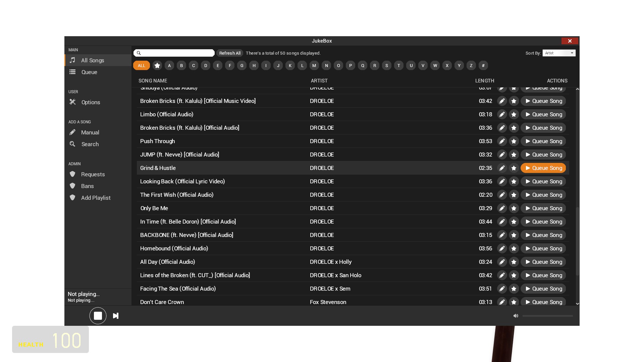Star the Only Be Me song

[514, 208]
